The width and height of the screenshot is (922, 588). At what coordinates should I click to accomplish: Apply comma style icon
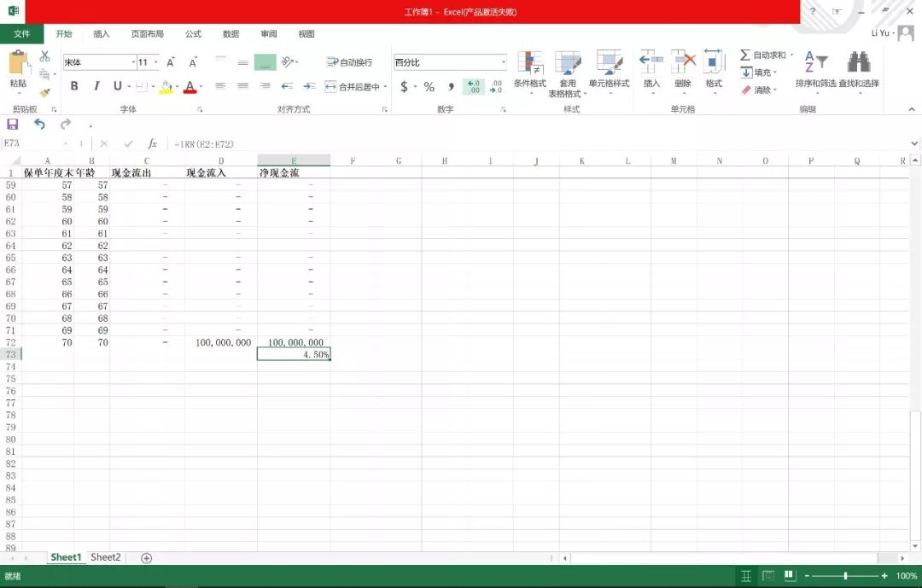(451, 86)
